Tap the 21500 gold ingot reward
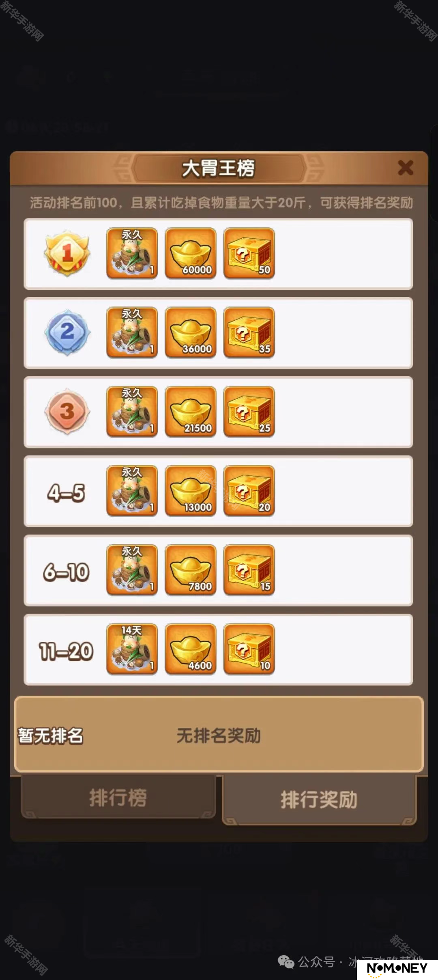The image size is (438, 980). click(x=191, y=412)
